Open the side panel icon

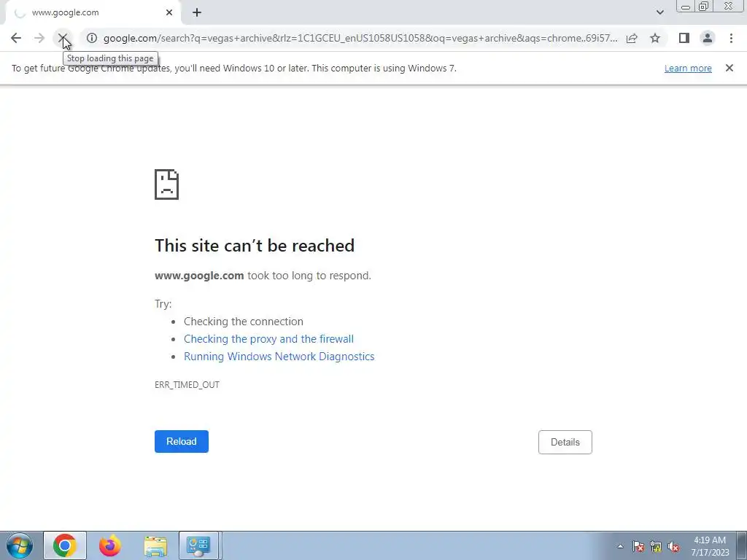click(x=684, y=38)
